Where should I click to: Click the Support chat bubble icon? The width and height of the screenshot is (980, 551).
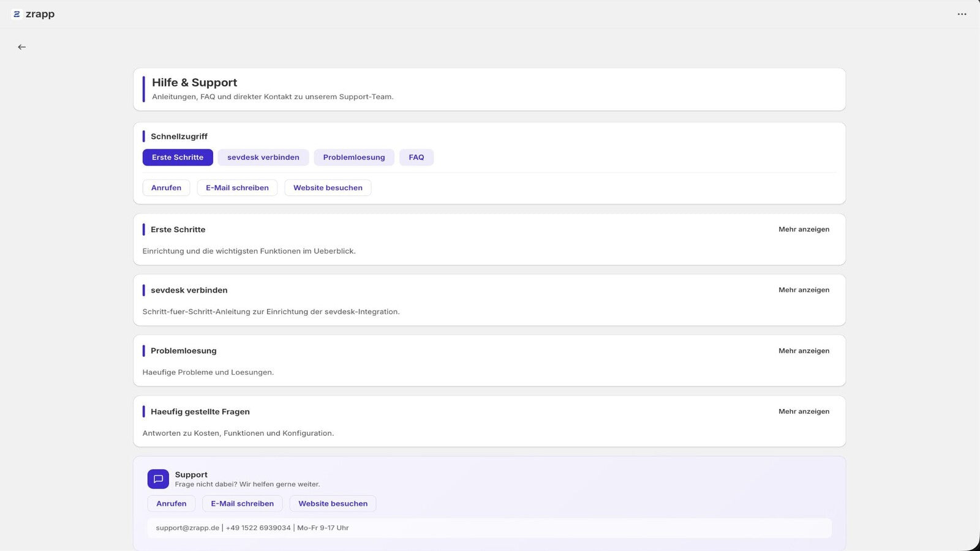[158, 479]
